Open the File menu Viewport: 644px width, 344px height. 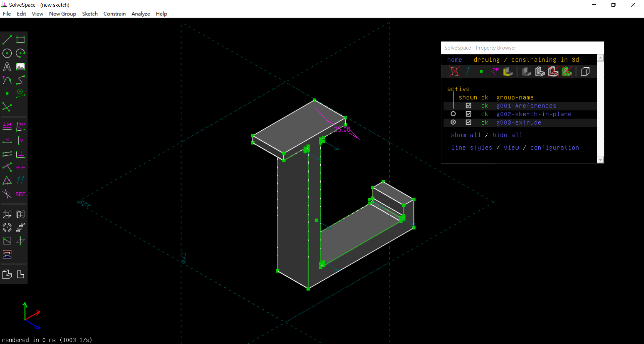(x=7, y=14)
